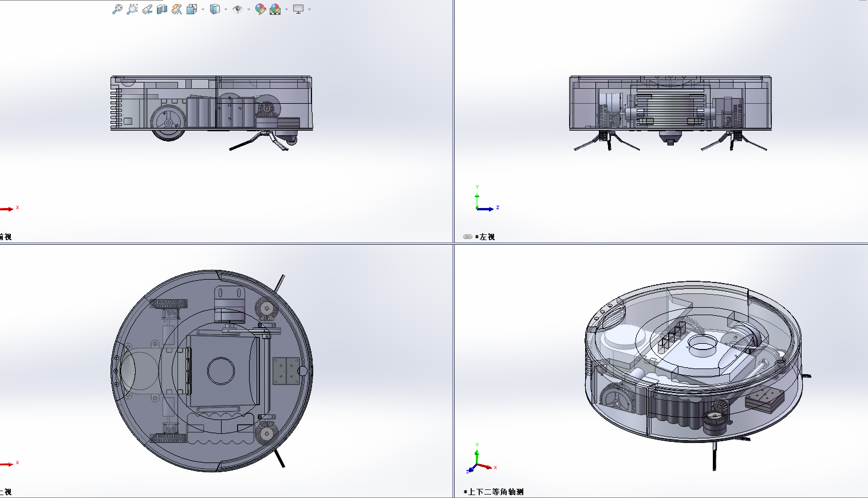Select the robot model in the front-view viewport
This screenshot has width=868, height=498.
click(211, 113)
